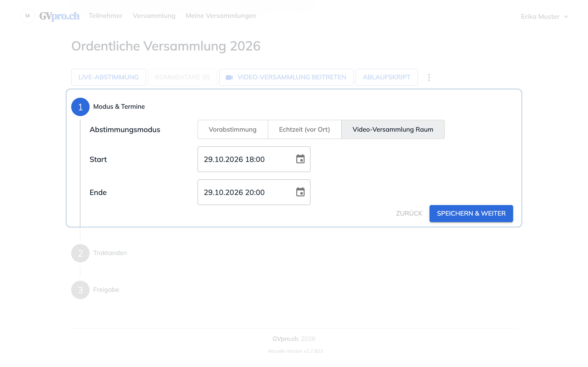Image resolution: width=588 pixels, height=367 pixels.
Task: Open the ABLAUFSKRIPT button
Action: tap(387, 77)
